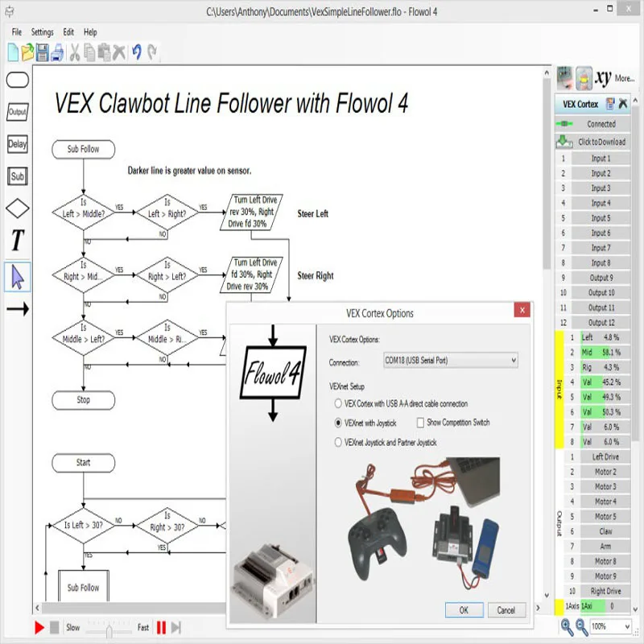Screen dimensions: 644x644
Task: Open the Settings menu
Action: click(x=43, y=32)
